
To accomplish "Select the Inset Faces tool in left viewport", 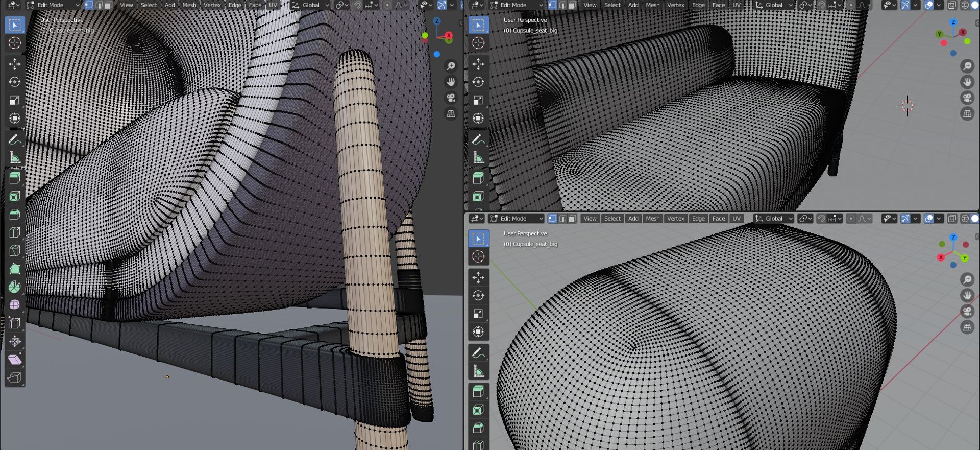I will pyautogui.click(x=15, y=196).
